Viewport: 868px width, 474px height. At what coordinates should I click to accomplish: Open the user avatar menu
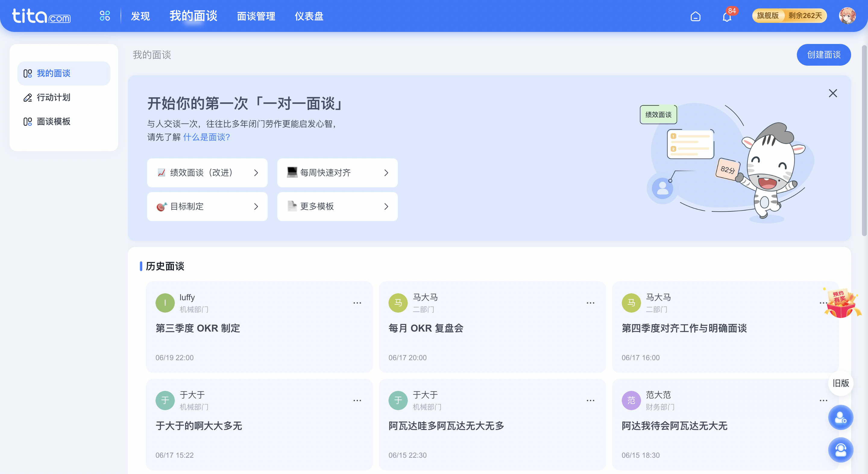[847, 16]
